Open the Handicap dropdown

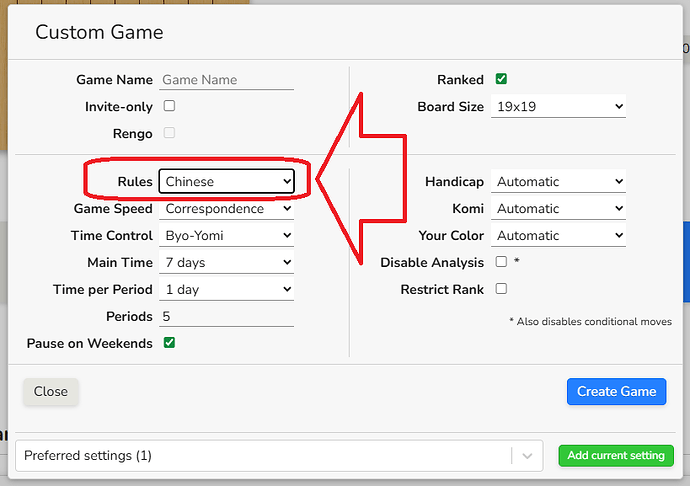(x=558, y=181)
